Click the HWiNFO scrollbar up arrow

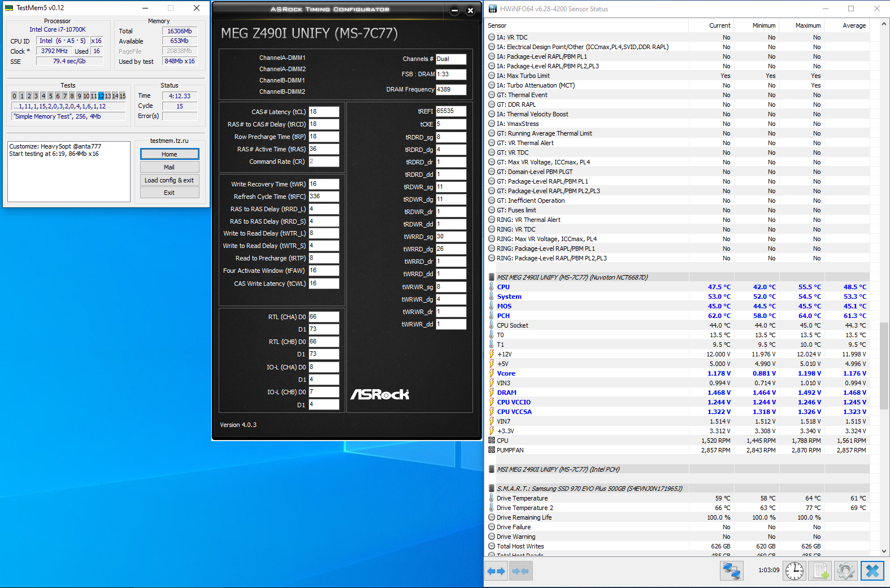pyautogui.click(x=884, y=24)
